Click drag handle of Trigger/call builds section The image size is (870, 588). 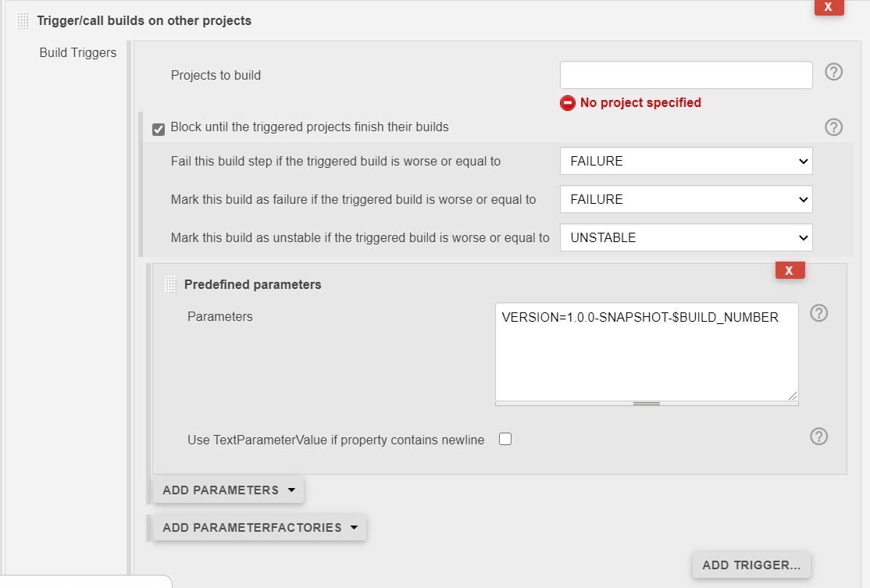point(23,21)
